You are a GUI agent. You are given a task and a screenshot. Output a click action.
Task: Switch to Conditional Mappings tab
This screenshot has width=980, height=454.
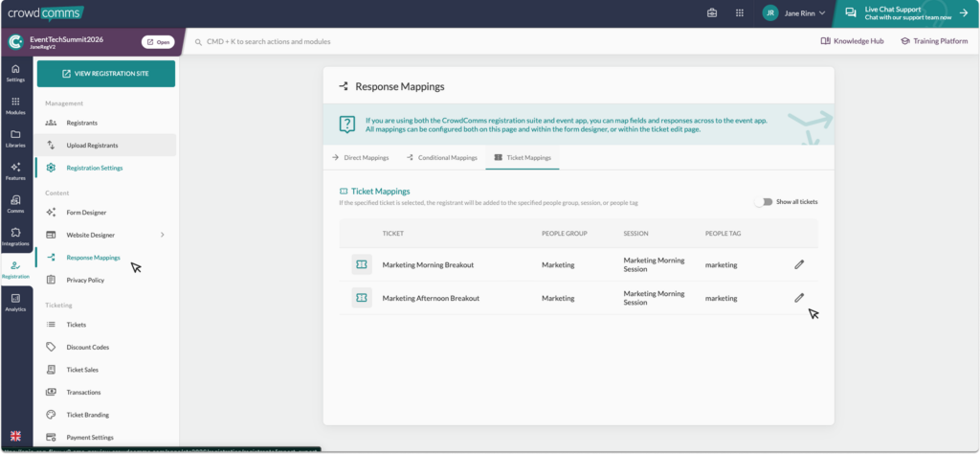442,158
